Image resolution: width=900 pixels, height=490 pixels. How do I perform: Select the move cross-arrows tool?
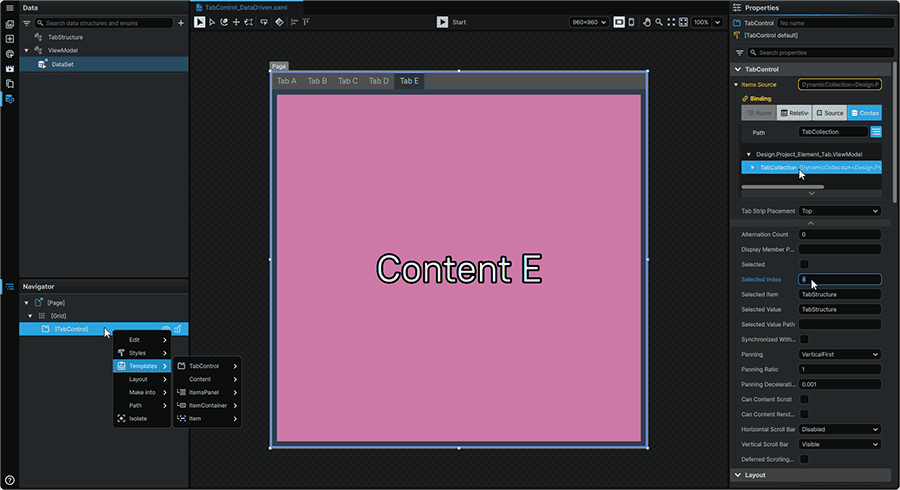pyautogui.click(x=236, y=22)
